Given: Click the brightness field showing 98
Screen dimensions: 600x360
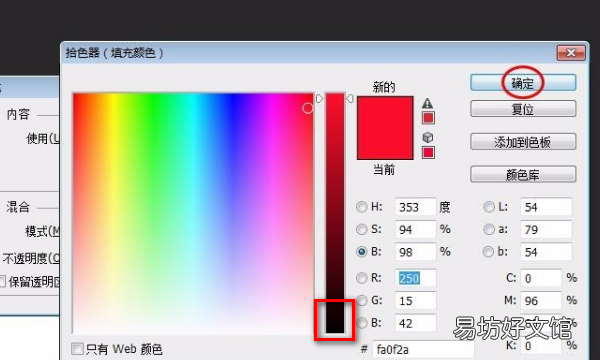Looking at the screenshot, I should coord(416,252).
